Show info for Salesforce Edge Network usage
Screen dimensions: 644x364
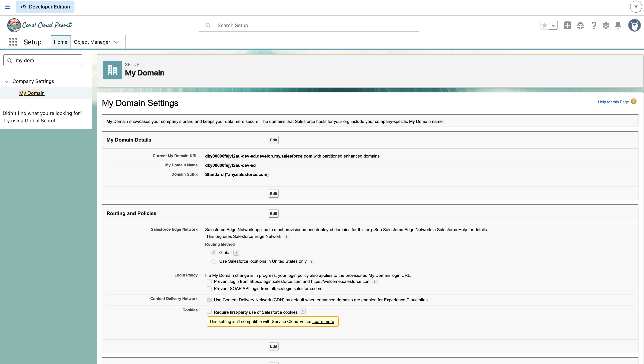[x=286, y=237]
